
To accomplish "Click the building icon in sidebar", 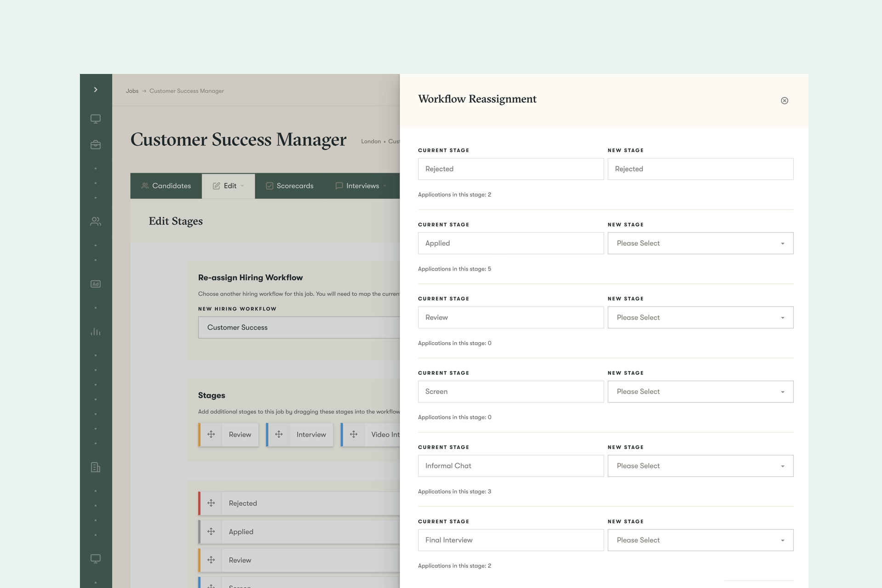I will [x=96, y=467].
